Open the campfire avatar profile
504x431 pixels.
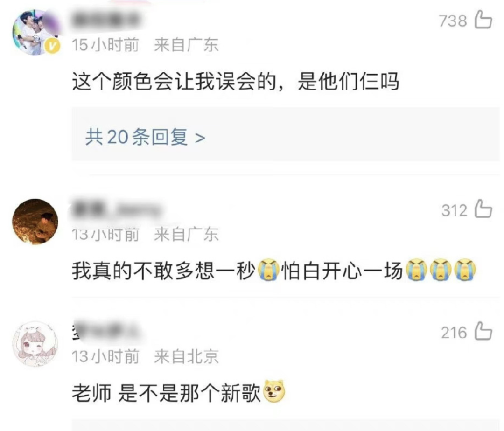(x=35, y=222)
